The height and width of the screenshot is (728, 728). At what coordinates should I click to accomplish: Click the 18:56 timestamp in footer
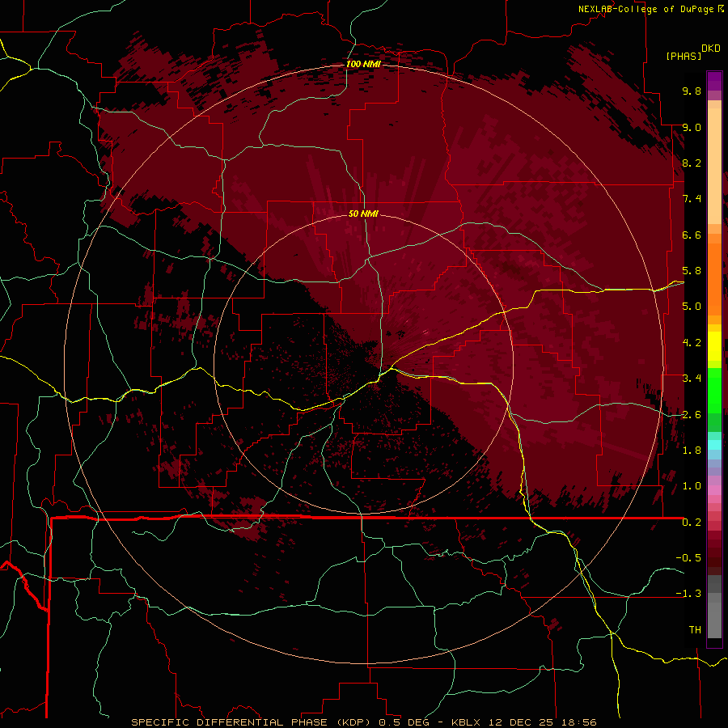click(x=578, y=722)
